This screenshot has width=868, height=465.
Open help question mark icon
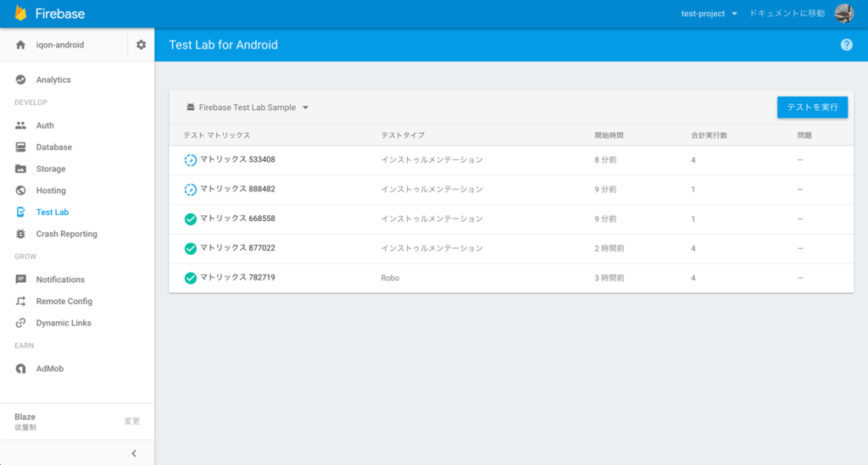click(847, 45)
